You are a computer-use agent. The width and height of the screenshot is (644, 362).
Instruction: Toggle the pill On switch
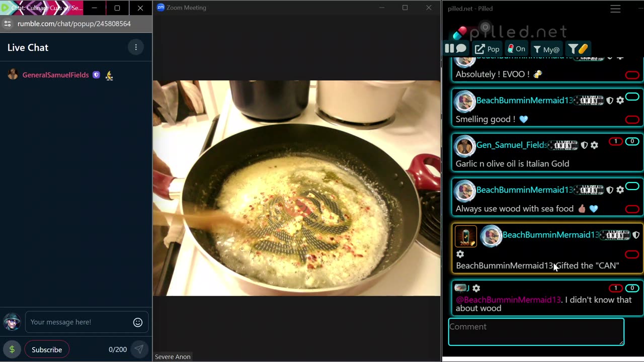click(516, 49)
